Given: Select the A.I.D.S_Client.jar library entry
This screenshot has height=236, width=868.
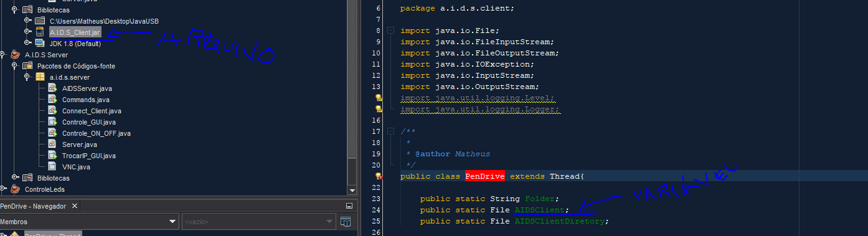Looking at the screenshot, I should [x=75, y=32].
